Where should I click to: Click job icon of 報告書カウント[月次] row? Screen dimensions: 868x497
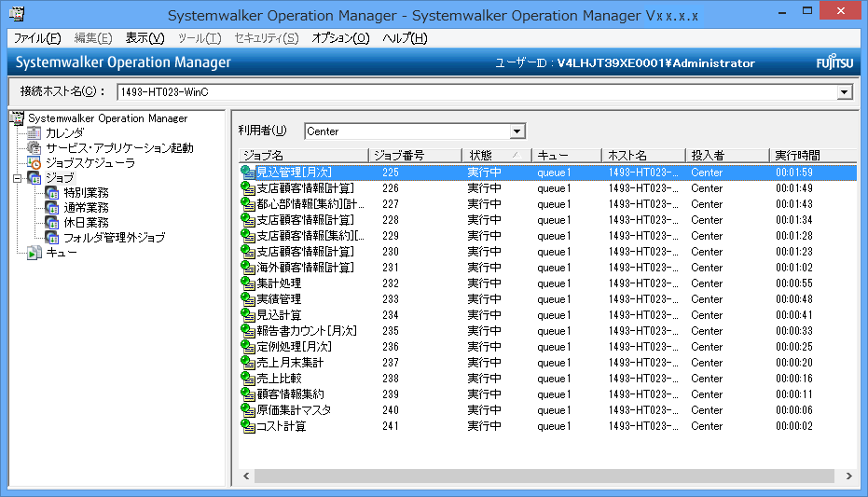248,331
